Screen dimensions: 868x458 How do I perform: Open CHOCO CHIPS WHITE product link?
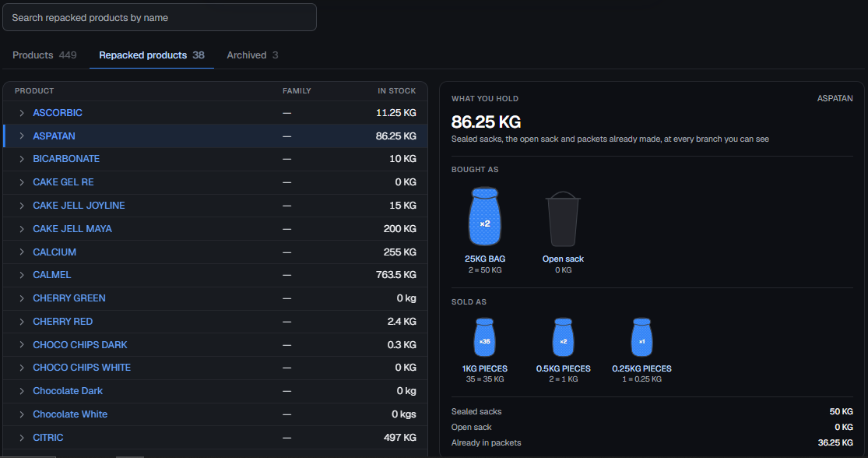coord(82,368)
